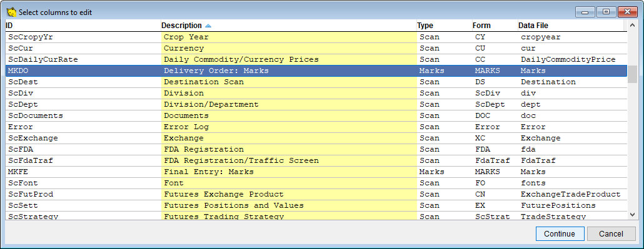Select the Error Log description
Screen dimensions: 644x249
pyautogui.click(x=289, y=127)
